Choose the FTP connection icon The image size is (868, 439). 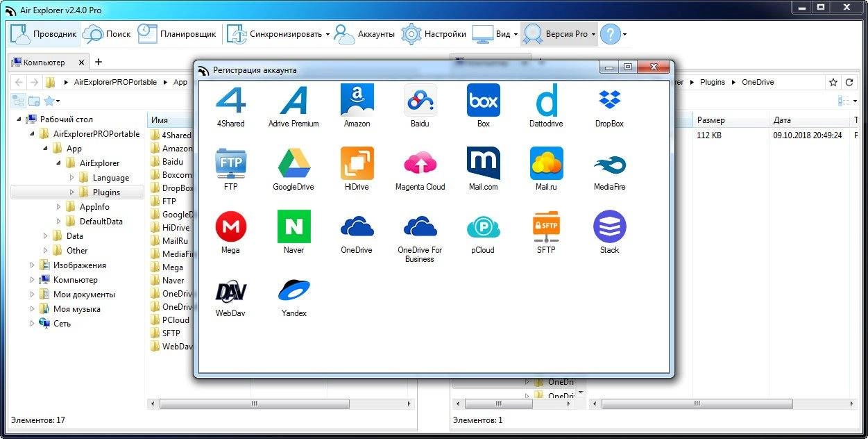click(230, 164)
